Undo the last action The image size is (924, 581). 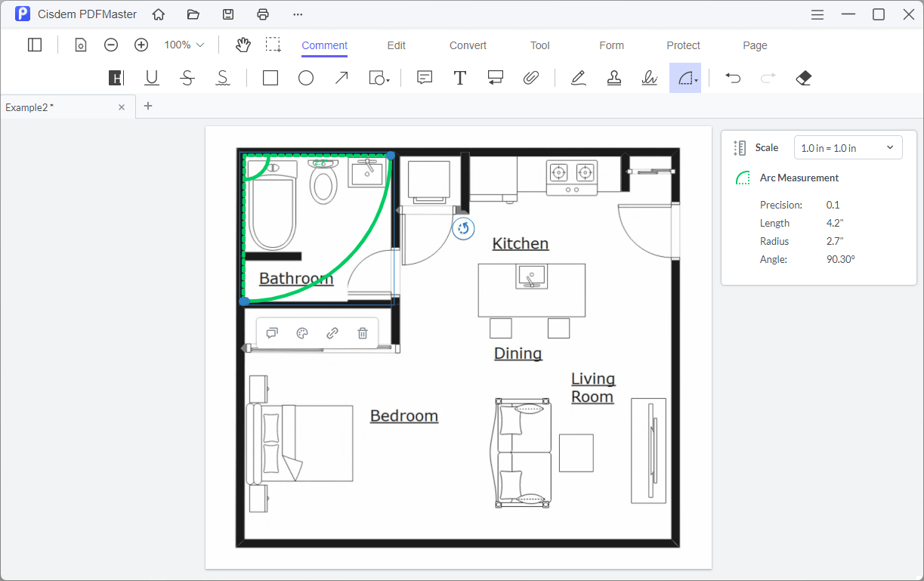[733, 78]
